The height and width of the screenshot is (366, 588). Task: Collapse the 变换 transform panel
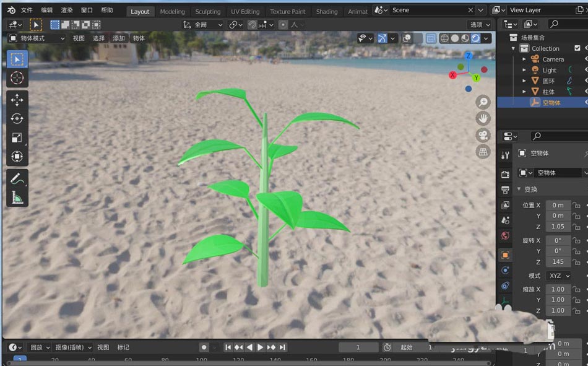(x=519, y=190)
